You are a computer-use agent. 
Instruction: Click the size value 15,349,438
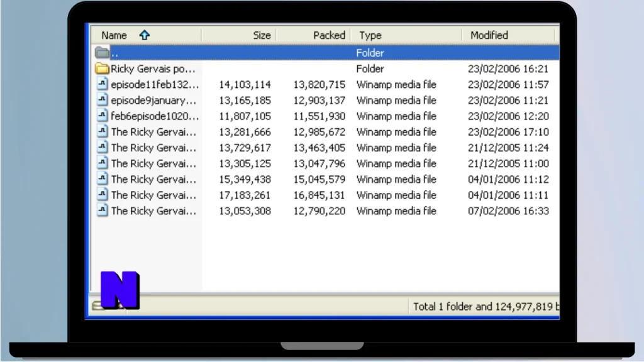click(x=245, y=179)
